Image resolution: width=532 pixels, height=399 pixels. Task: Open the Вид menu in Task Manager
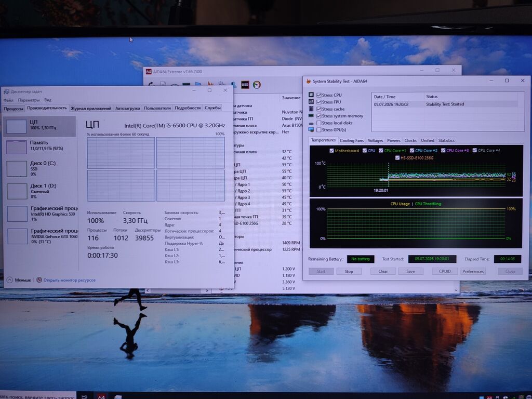coord(48,100)
